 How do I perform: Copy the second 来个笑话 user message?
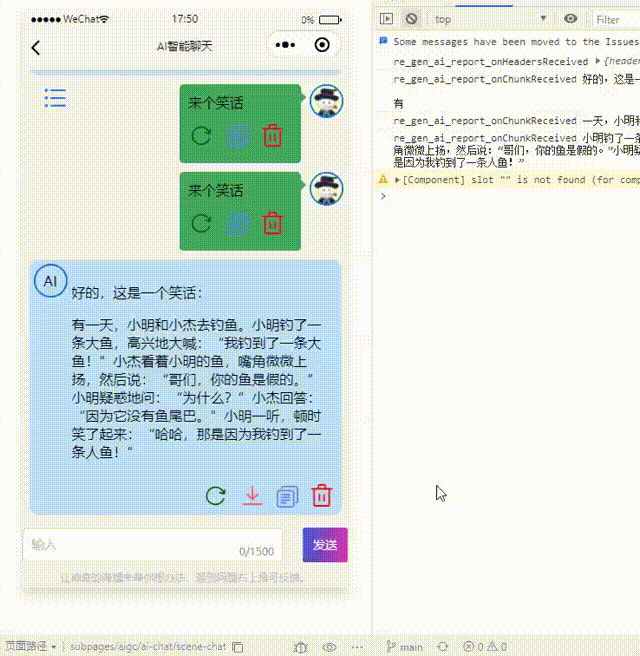(238, 224)
